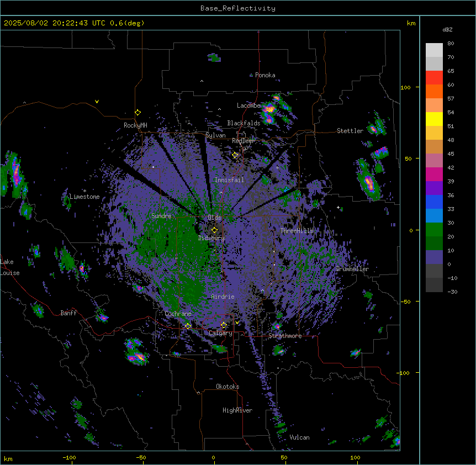Click the km unit label at top right
The width and height of the screenshot is (476, 465).
[x=411, y=23]
